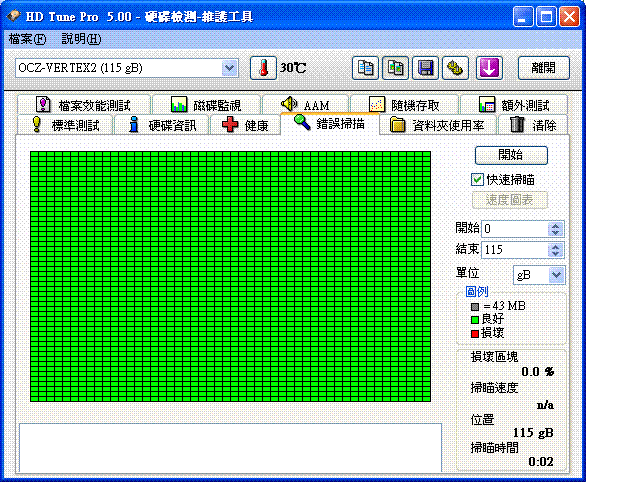640x482 pixels.
Task: Click the 115 gB position value
Action: [x=533, y=433]
